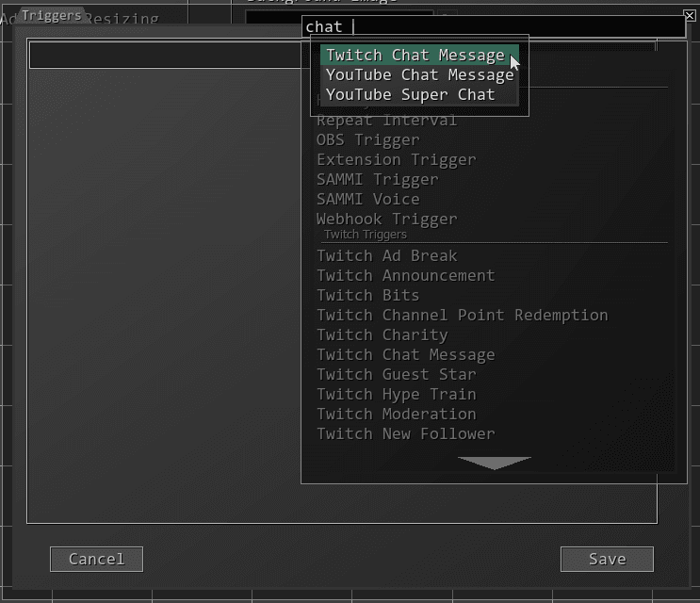This screenshot has width=700, height=603.
Task: Select Repeat Interval trigger
Action: pos(386,120)
